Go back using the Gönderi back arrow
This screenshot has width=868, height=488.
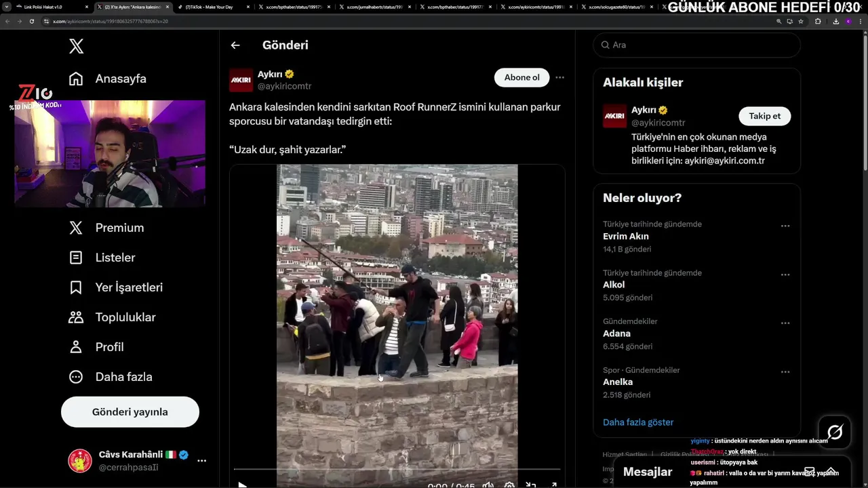(235, 45)
